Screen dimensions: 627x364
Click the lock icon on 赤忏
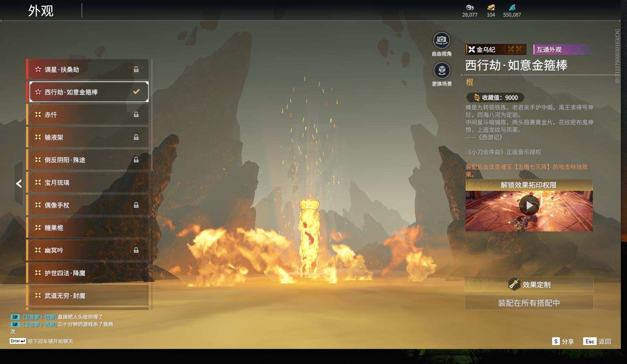click(136, 115)
